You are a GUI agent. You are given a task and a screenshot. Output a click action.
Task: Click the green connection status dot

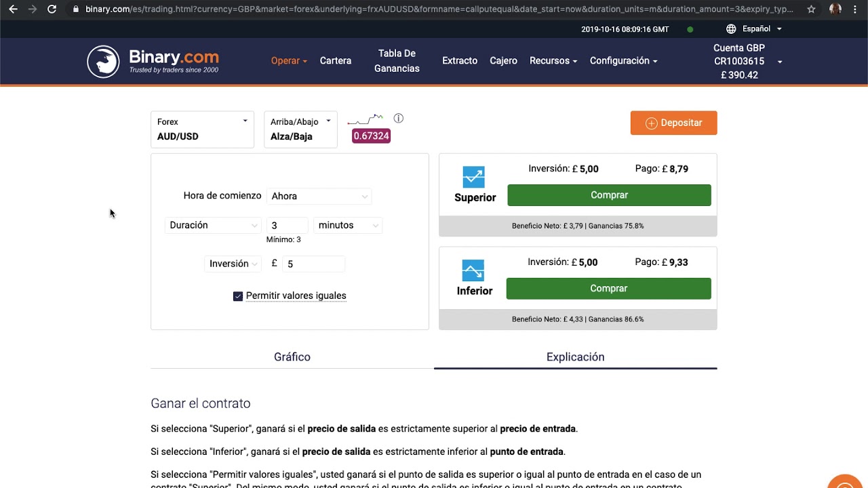pyautogui.click(x=690, y=29)
